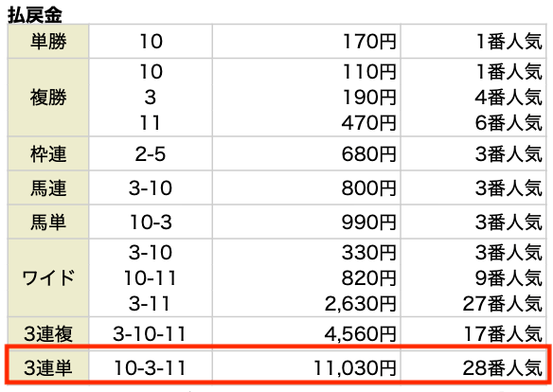Select the 27番人気 popularity text

point(503,304)
